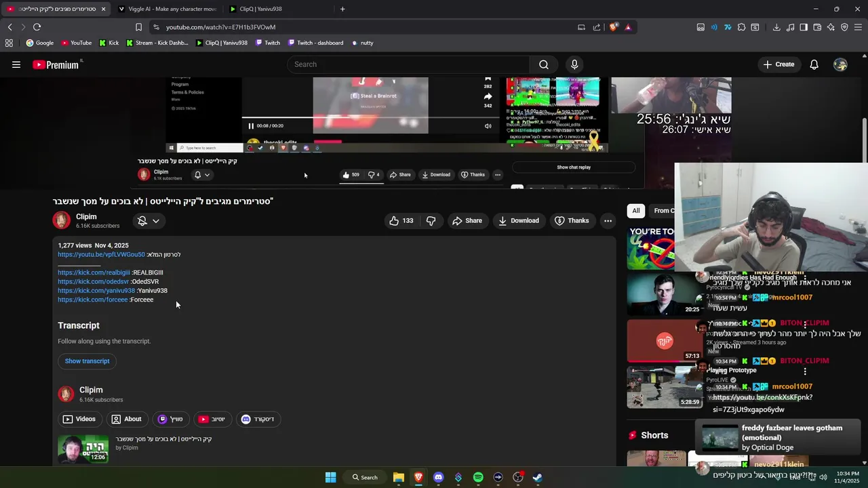Viewport: 868px width, 488px height.
Task: Open the kick.com/odedsvr link
Action: tap(93, 281)
